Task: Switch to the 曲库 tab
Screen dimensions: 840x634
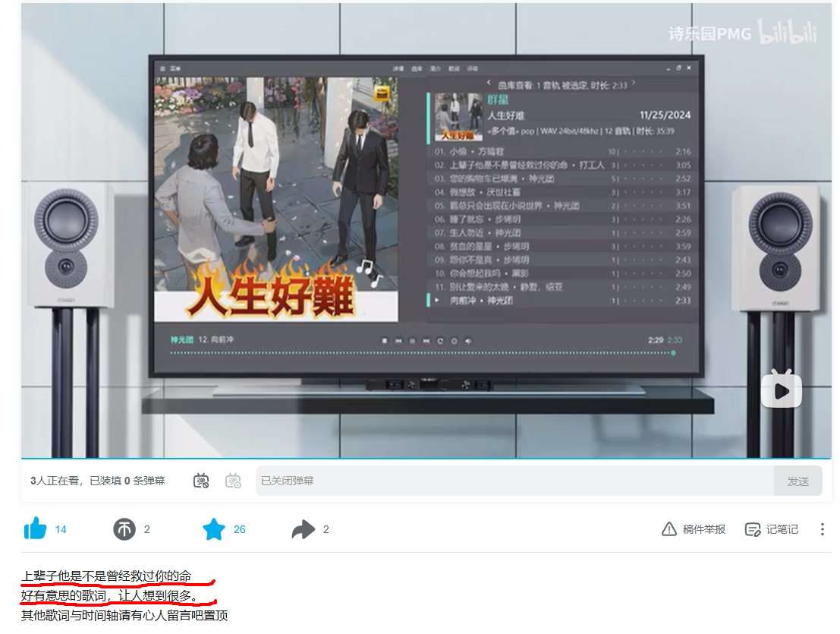Action: 417,68
